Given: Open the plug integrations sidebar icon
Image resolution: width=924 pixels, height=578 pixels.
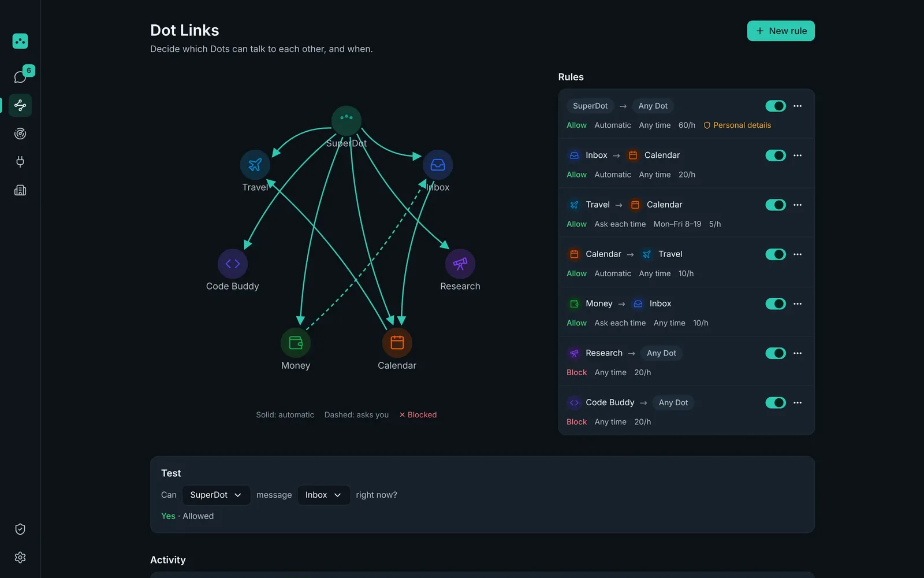Looking at the screenshot, I should [20, 162].
